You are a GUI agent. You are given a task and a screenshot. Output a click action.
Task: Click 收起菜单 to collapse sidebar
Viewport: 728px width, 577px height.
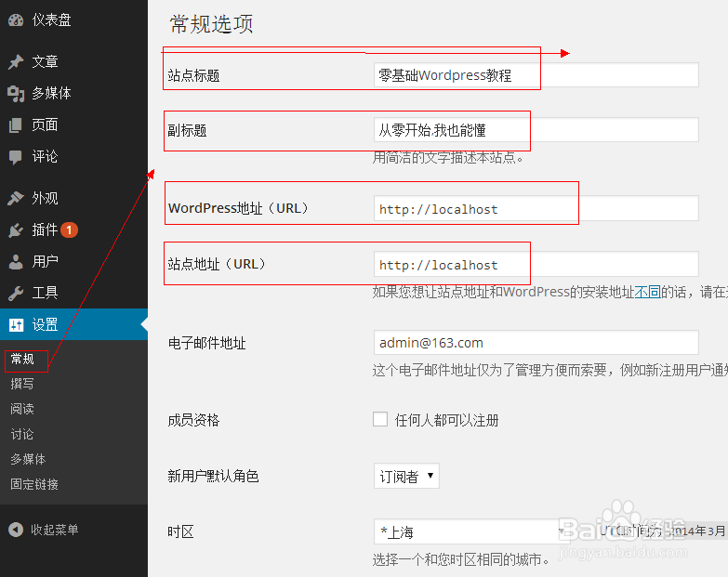pos(55,530)
